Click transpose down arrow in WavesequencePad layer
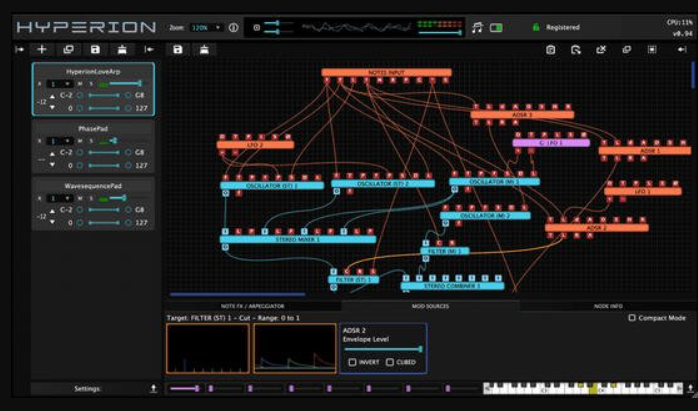The height and width of the screenshot is (411, 698). point(53,222)
